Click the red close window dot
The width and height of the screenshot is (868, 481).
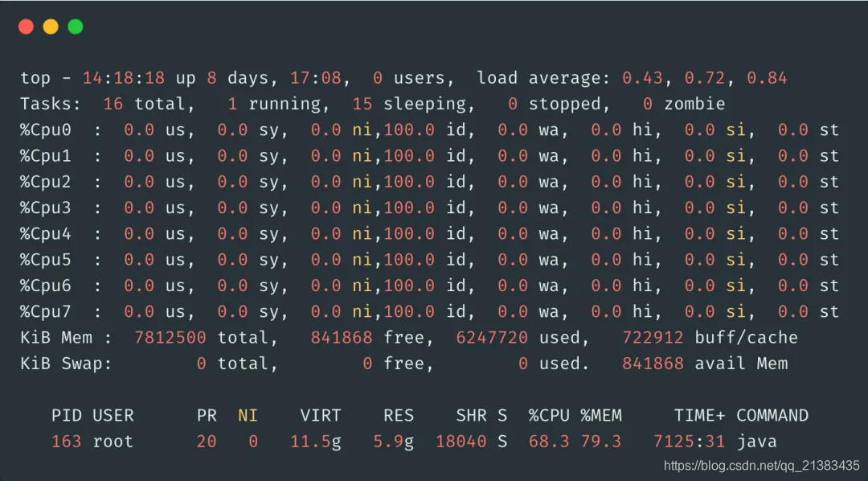click(26, 27)
